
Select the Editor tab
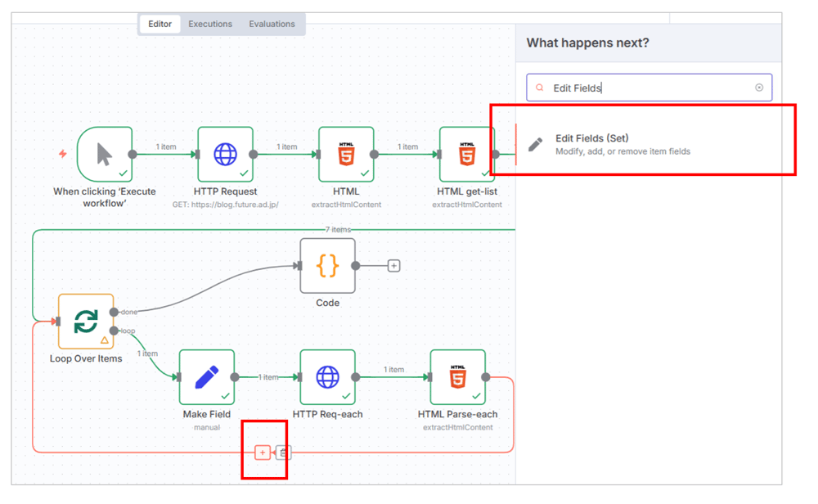point(160,24)
